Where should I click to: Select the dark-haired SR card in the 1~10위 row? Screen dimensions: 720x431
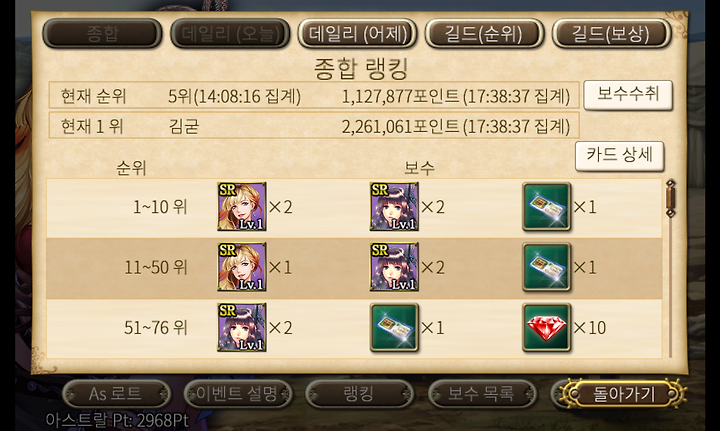394,207
